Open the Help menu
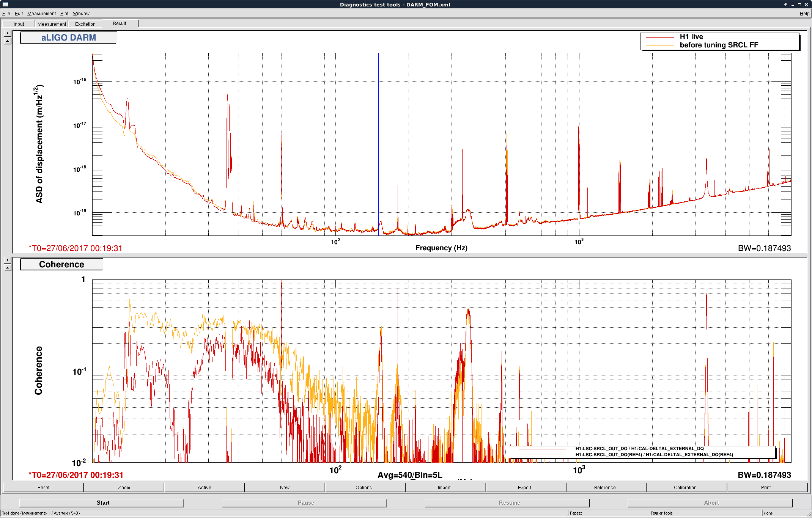 point(804,14)
